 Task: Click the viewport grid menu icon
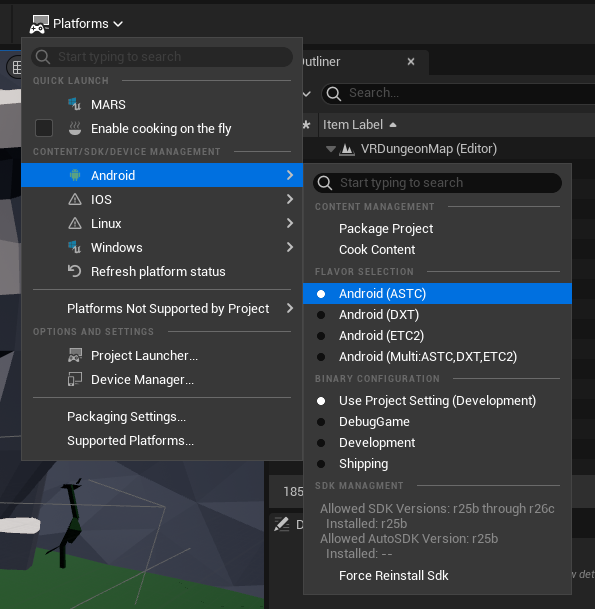(16, 67)
